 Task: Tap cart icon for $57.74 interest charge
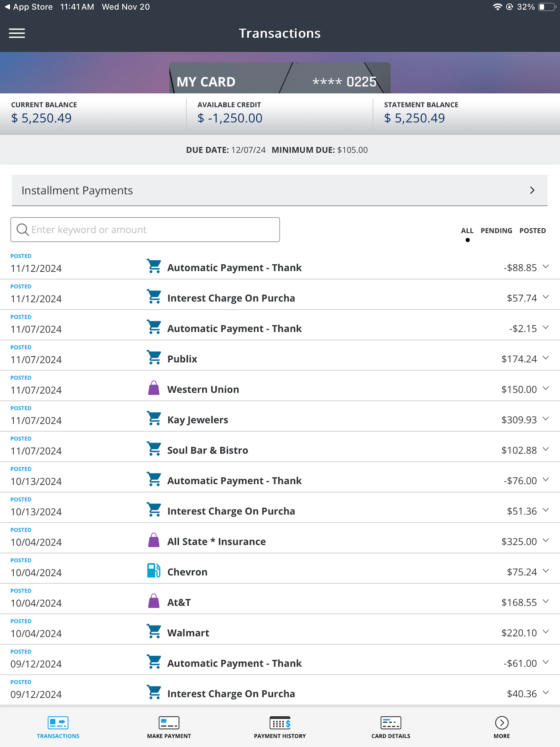click(154, 296)
